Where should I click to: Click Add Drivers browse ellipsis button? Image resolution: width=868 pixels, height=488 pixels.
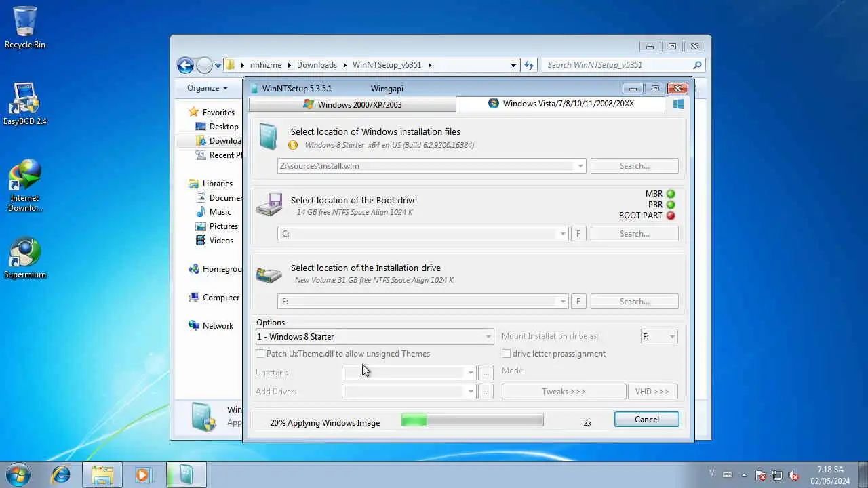point(486,392)
